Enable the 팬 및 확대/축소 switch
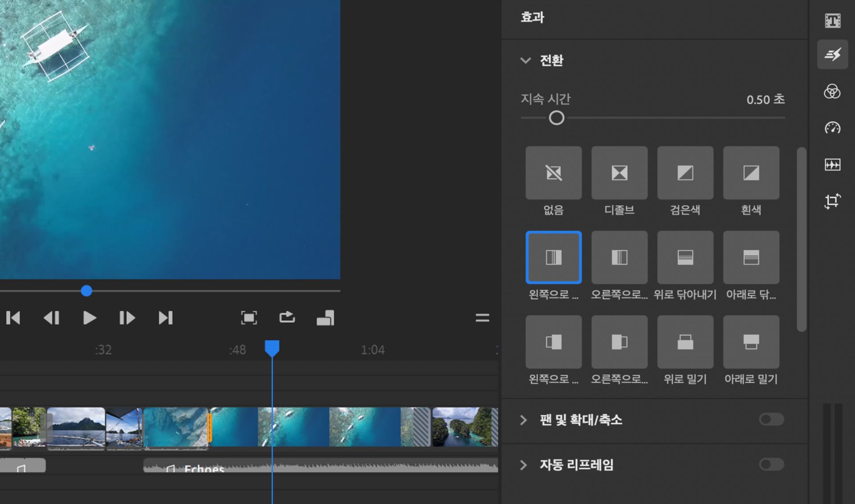Viewport: 855px width, 504px height. (771, 419)
